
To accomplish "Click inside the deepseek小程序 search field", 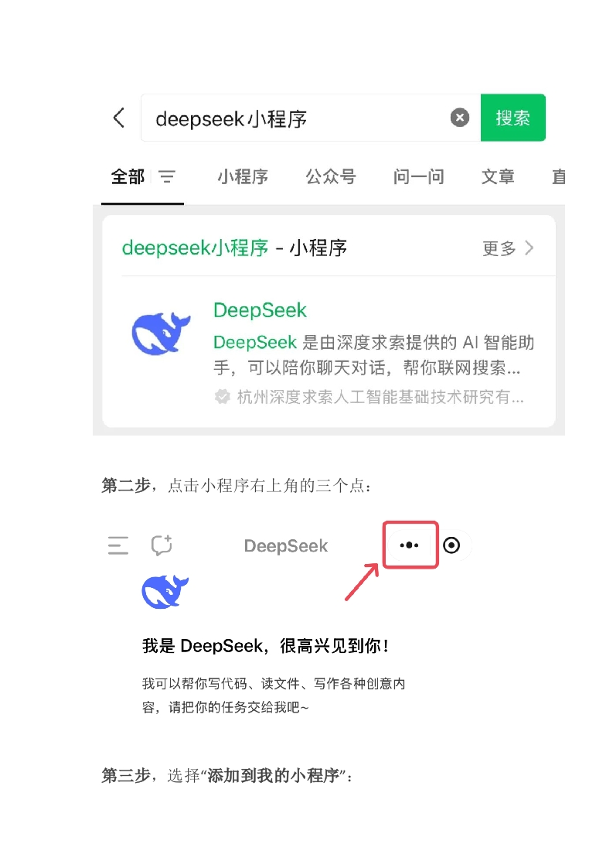I will 298,118.
